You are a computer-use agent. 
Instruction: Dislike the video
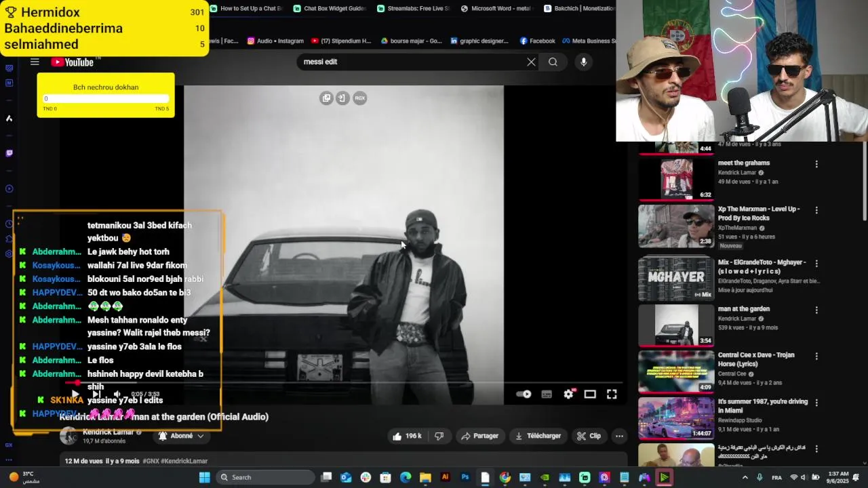point(439,436)
